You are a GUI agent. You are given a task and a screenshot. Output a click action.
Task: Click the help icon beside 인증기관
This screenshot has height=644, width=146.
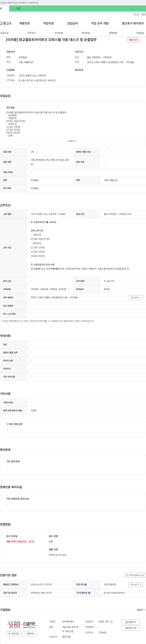85,585
